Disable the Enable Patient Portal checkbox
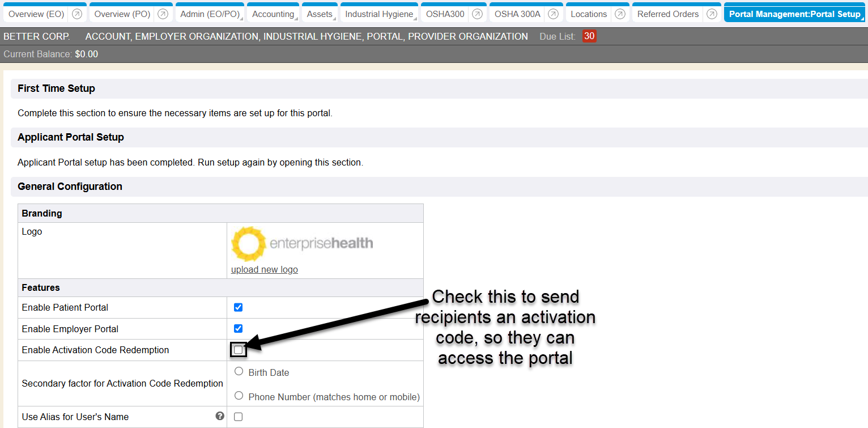 pos(239,307)
